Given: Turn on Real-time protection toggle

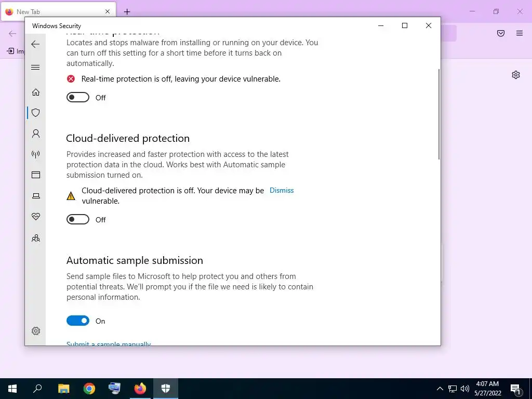Looking at the screenshot, I should [x=78, y=97].
